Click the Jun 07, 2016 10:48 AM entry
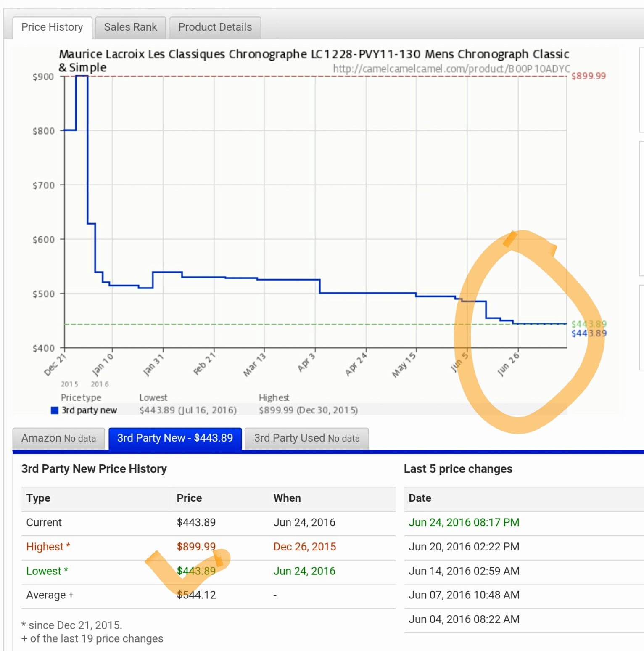644x651 pixels. [x=464, y=595]
